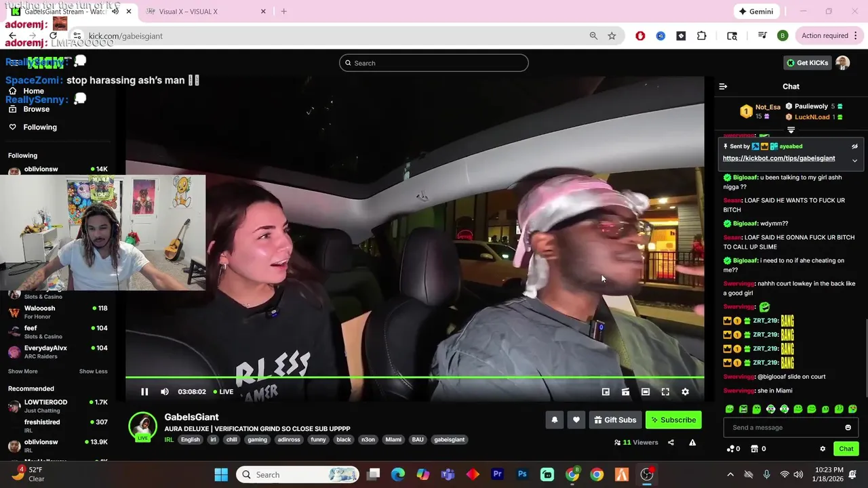Open a new browser tab
The image size is (868, 488).
click(x=283, y=12)
